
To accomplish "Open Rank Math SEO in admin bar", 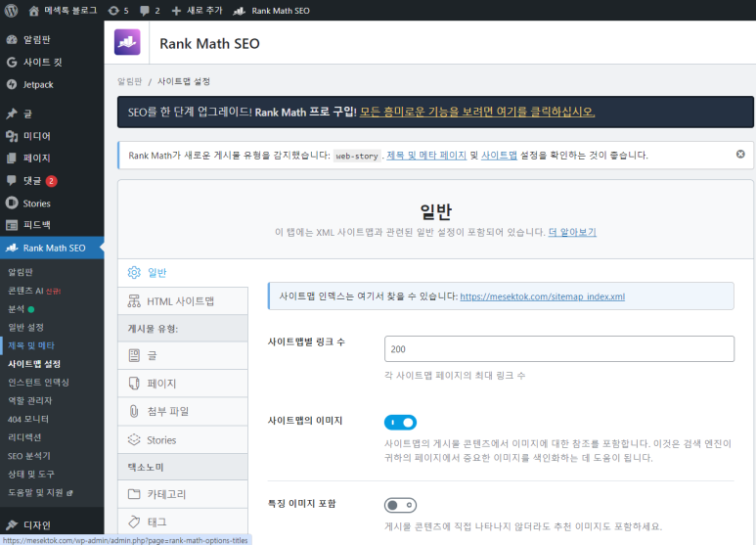I will 271,11.
